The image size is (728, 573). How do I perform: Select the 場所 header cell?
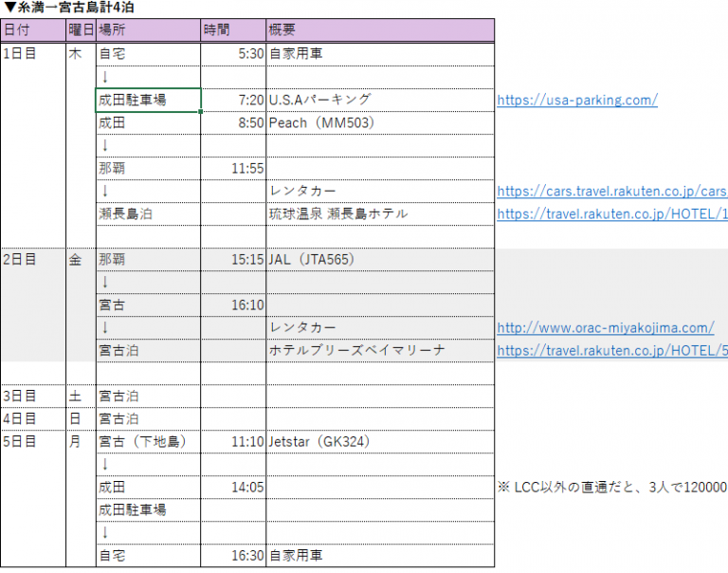click(x=148, y=30)
